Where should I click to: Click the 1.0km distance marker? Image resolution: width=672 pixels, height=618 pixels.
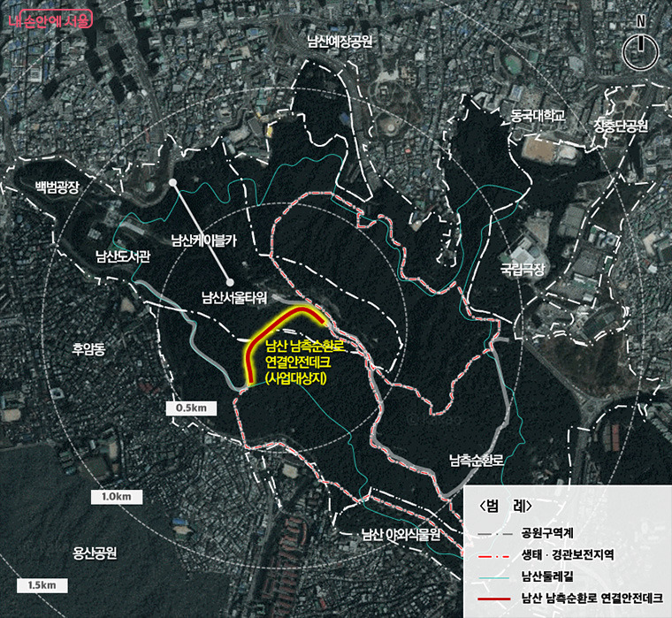click(117, 497)
